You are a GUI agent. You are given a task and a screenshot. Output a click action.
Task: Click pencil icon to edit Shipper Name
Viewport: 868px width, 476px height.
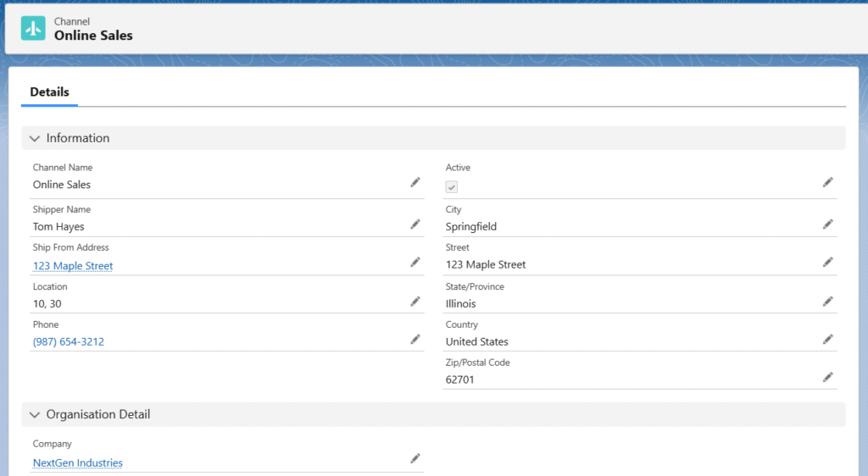click(x=415, y=224)
